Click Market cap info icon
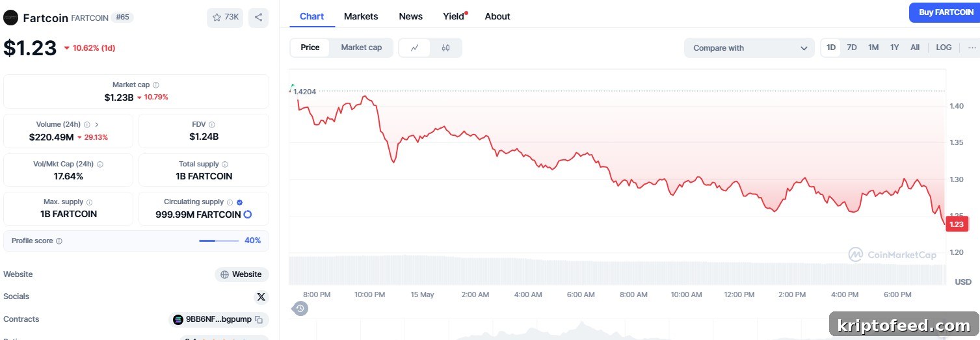 (156, 85)
